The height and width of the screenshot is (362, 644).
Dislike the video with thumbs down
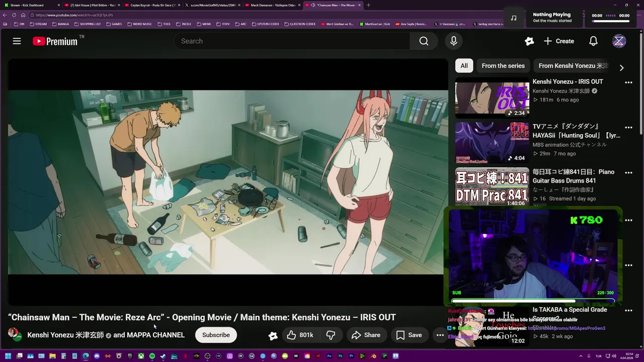point(331,335)
